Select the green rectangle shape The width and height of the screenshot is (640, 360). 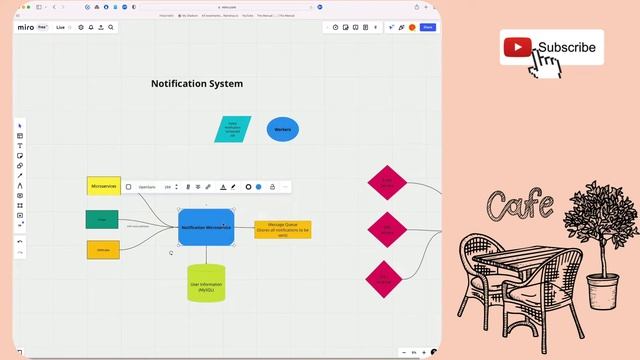click(x=102, y=220)
